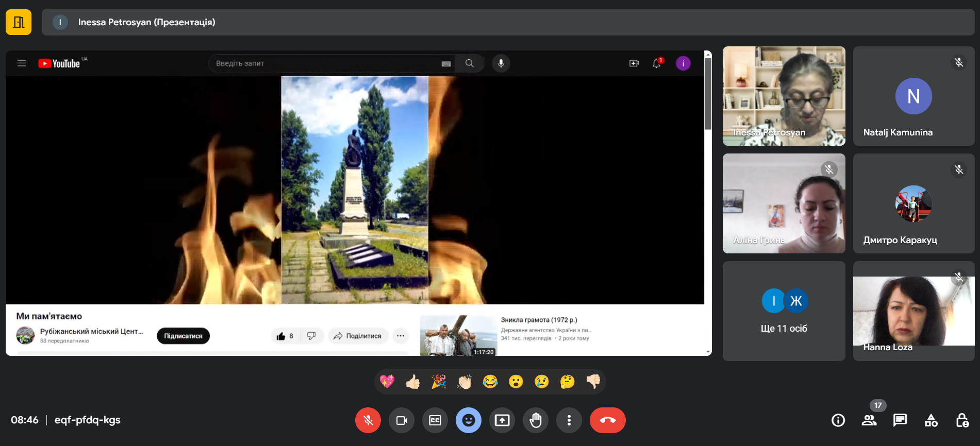Turn off the camera in the call toolbar
This screenshot has width=980, height=446.
[x=402, y=420]
